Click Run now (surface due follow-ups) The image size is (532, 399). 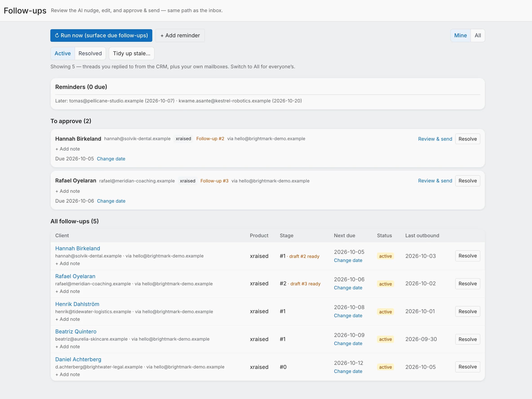coord(101,35)
